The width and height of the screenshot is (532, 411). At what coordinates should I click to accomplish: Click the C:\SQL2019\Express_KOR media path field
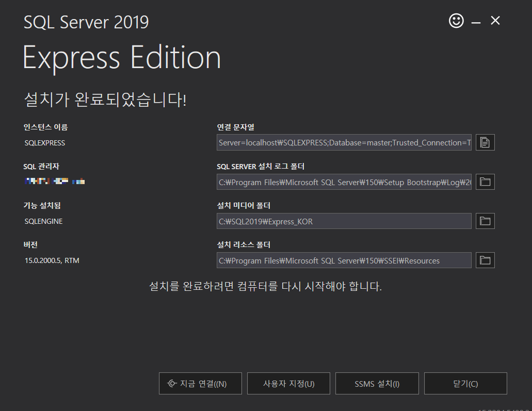(344, 221)
